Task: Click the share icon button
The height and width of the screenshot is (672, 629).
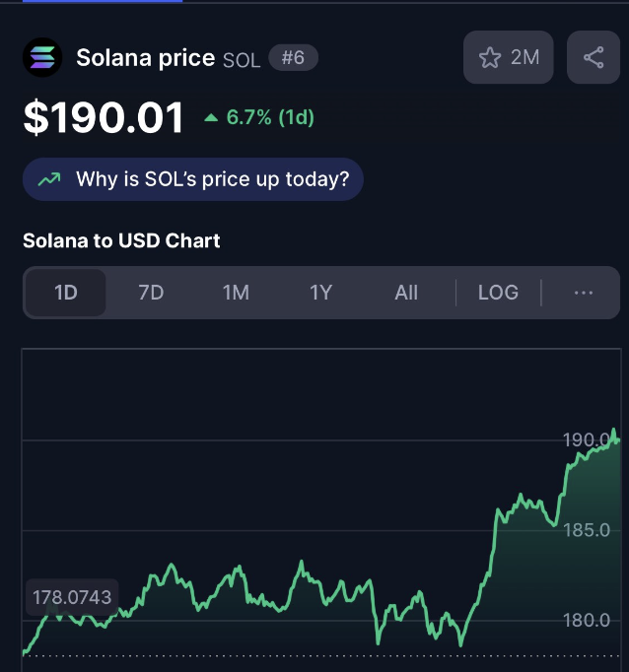Action: coord(594,57)
